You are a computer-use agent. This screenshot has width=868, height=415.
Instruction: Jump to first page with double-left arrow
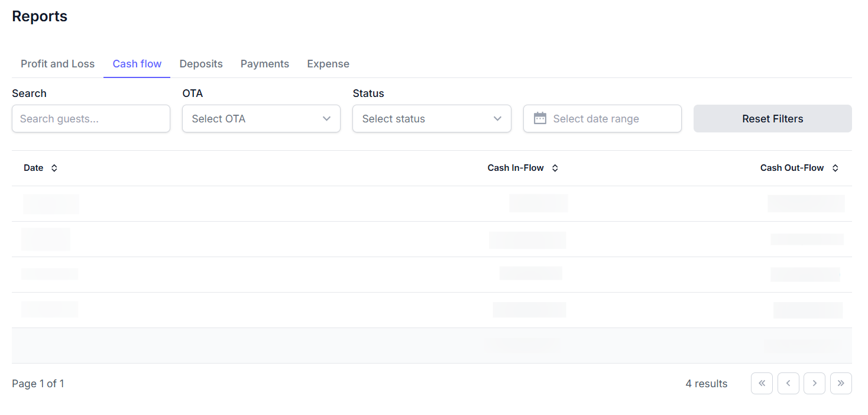click(x=762, y=384)
